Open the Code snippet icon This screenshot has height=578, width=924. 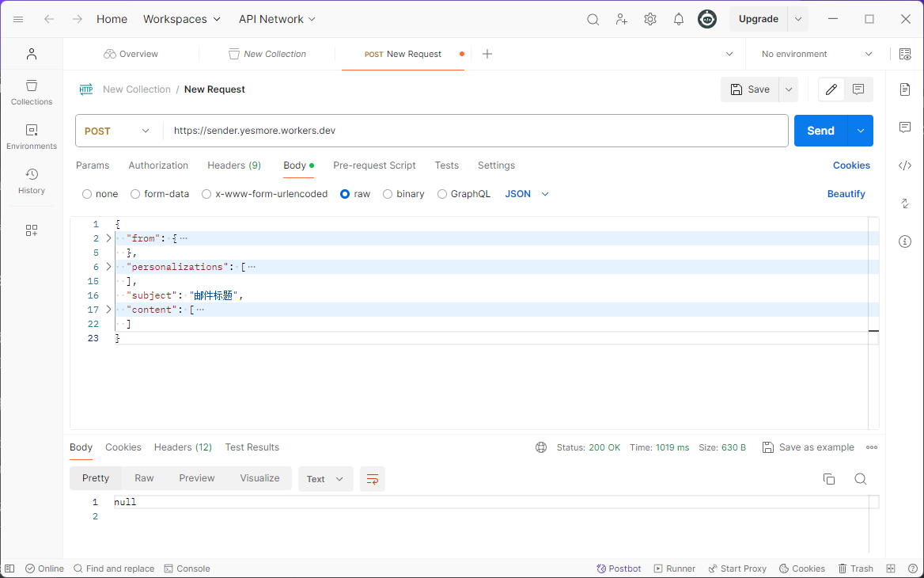pyautogui.click(x=905, y=165)
